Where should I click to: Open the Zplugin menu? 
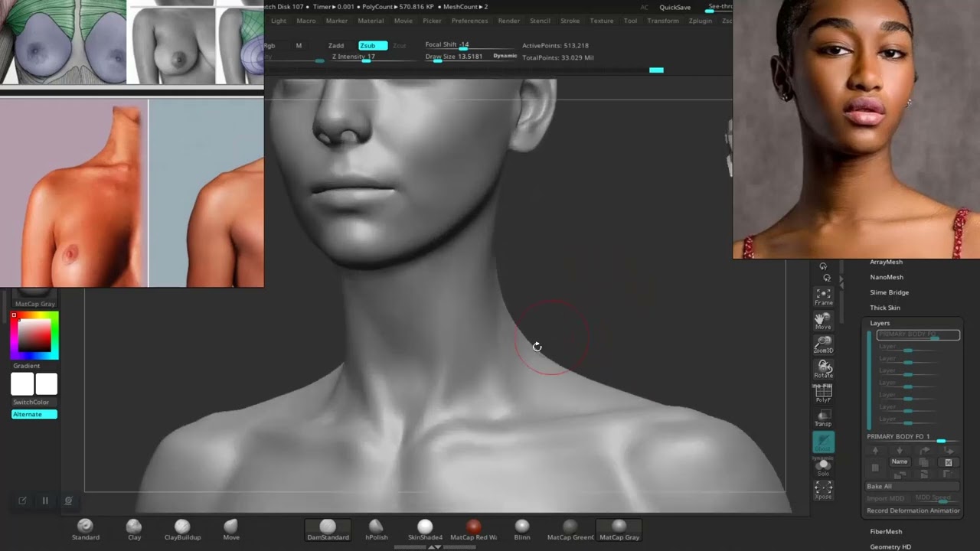tap(700, 21)
